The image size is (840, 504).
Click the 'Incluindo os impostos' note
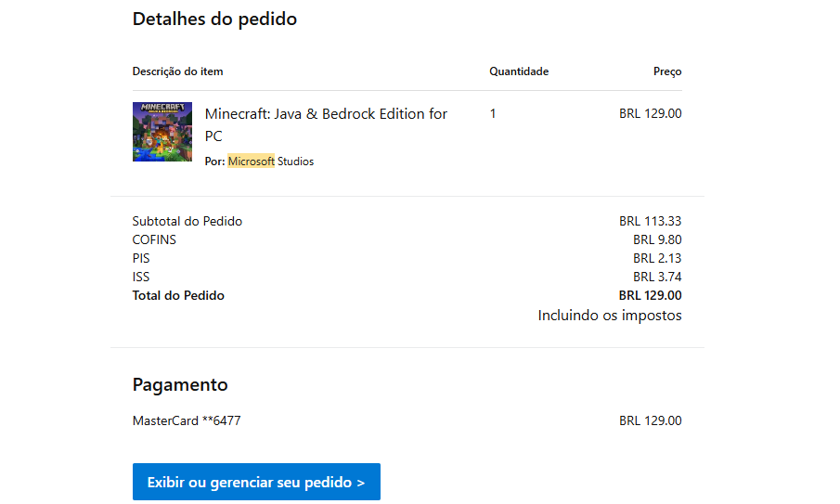[x=610, y=316]
